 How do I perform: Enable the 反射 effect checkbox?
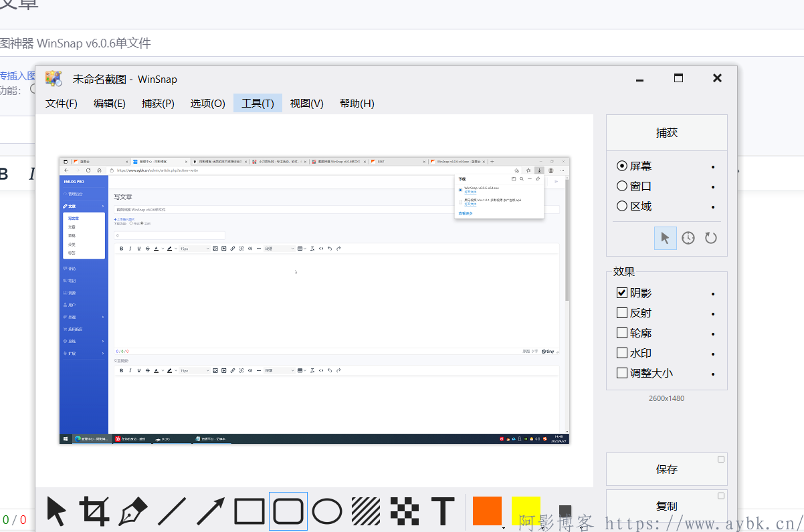click(621, 312)
